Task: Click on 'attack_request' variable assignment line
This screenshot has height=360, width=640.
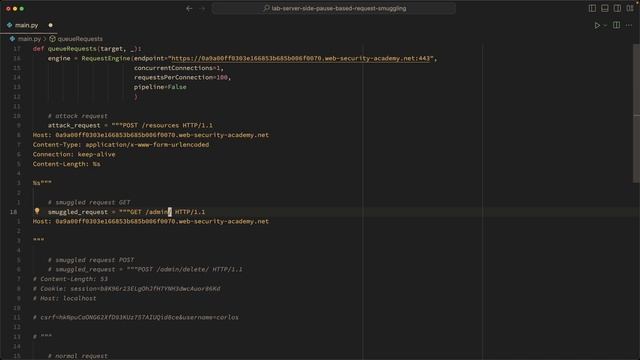Action: click(x=130, y=125)
